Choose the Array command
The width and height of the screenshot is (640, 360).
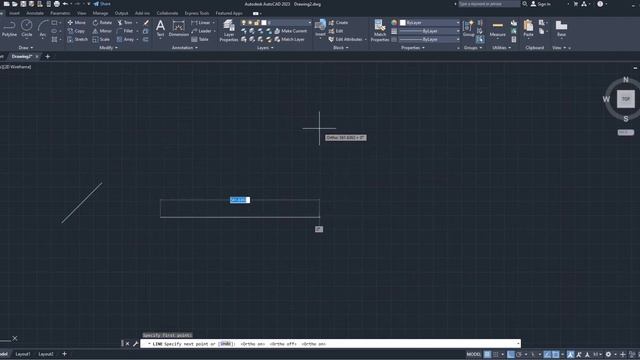125,39
